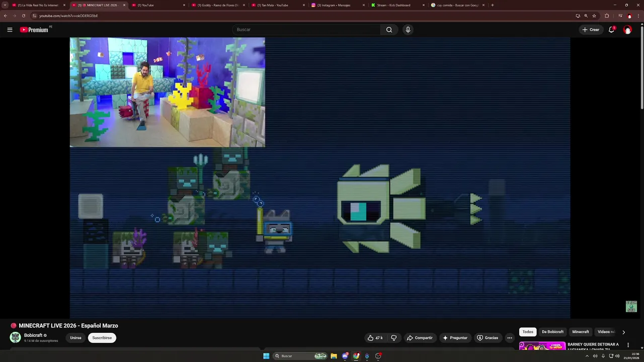Start voice search with microphone icon
644x362 pixels.
[408, 30]
